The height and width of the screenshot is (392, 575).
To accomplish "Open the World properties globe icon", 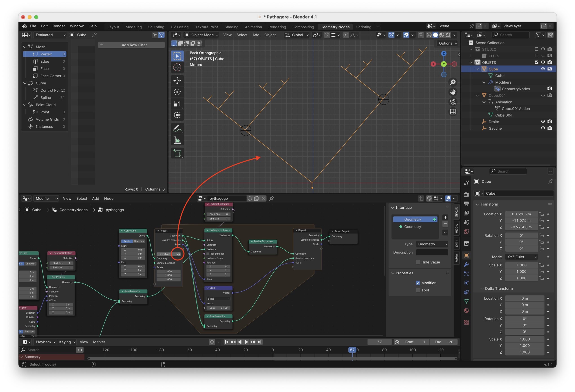I will [466, 232].
